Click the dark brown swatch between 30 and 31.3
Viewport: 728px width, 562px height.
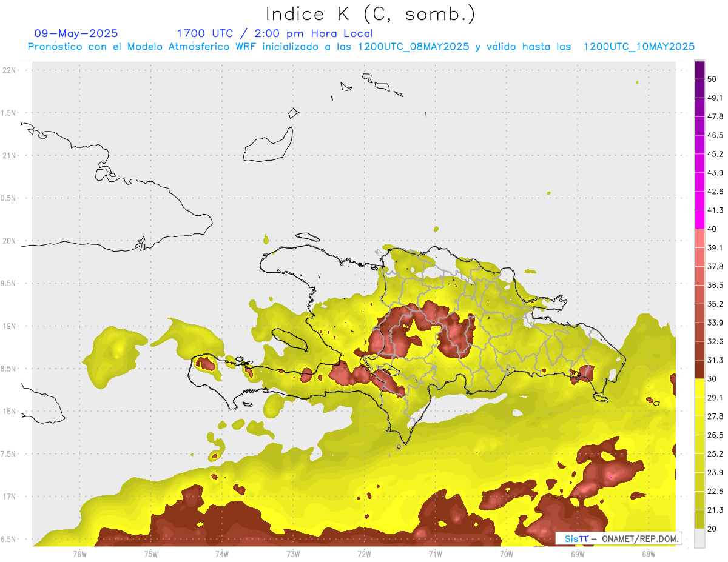(x=699, y=370)
